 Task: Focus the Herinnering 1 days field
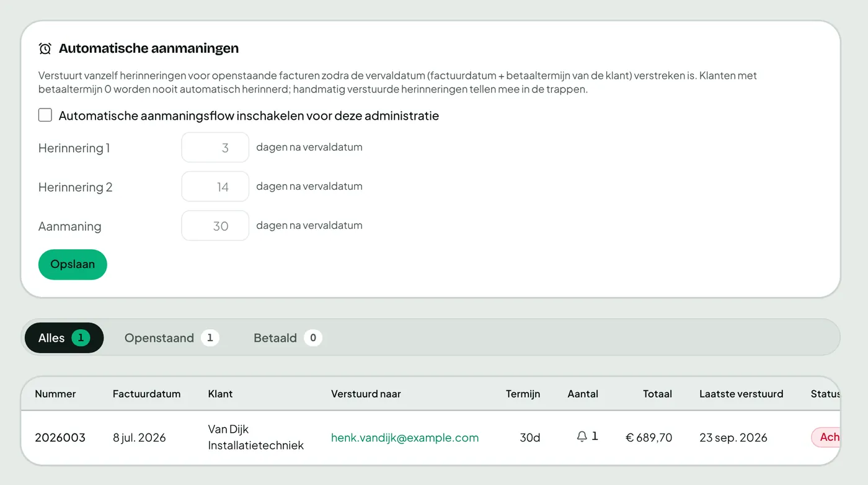point(215,148)
